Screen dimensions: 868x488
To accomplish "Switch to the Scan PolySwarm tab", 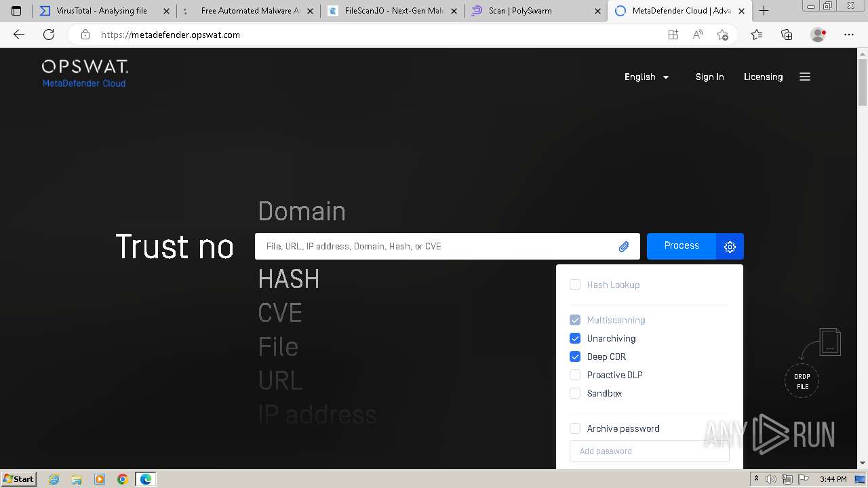I will coord(536,11).
